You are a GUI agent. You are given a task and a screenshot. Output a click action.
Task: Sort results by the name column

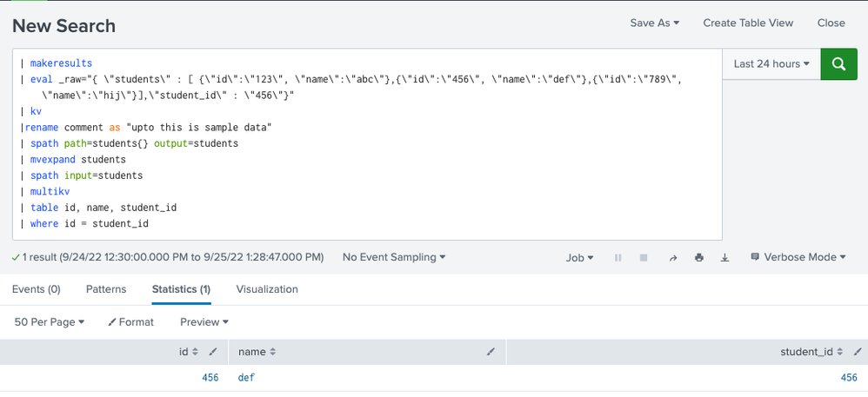pyautogui.click(x=257, y=352)
